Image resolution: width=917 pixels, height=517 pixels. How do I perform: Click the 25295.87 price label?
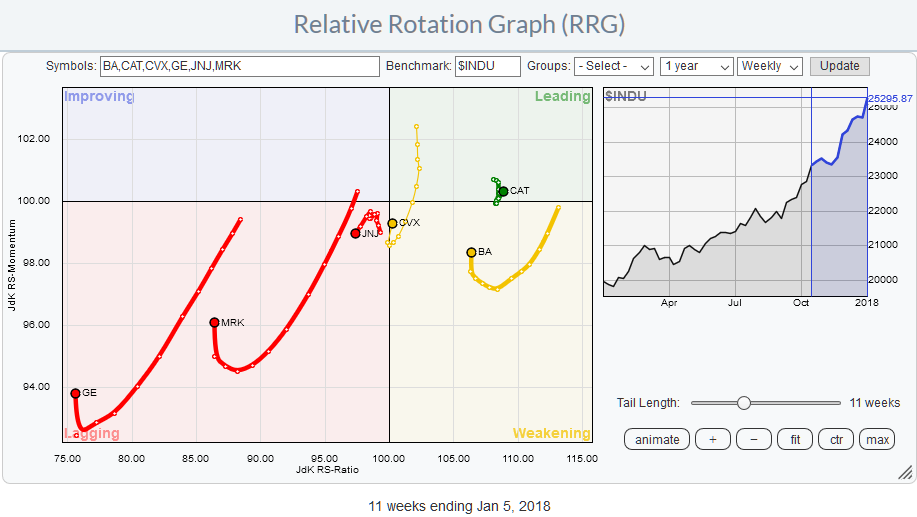coord(890,98)
